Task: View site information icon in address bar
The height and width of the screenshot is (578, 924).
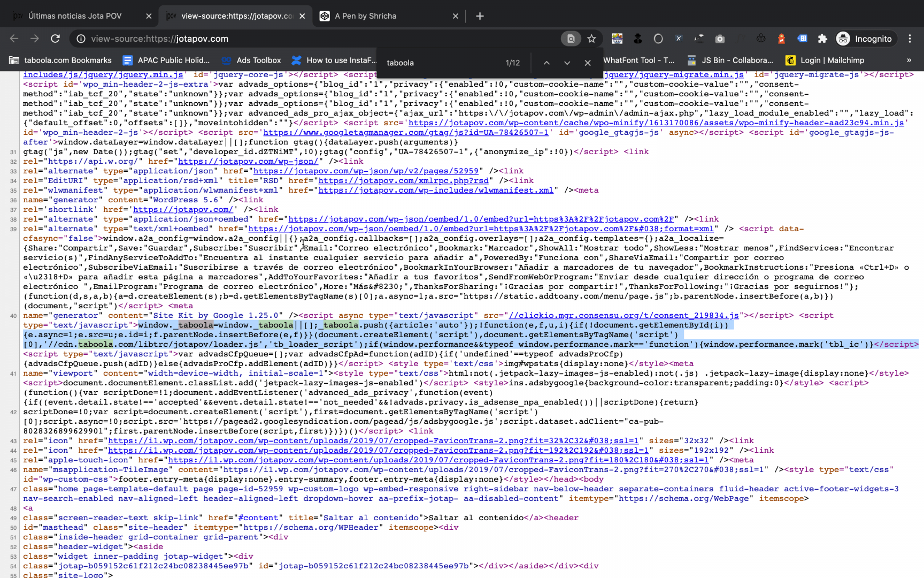Action: pyautogui.click(x=81, y=39)
